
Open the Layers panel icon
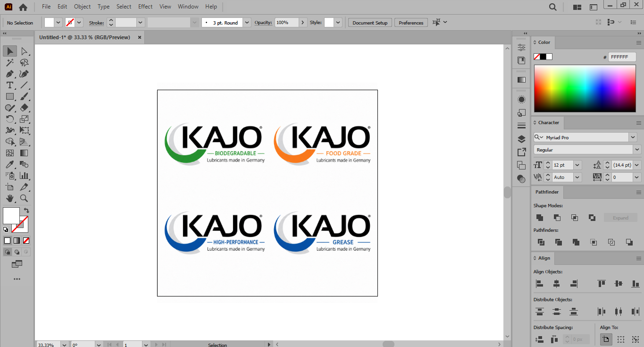(521, 139)
